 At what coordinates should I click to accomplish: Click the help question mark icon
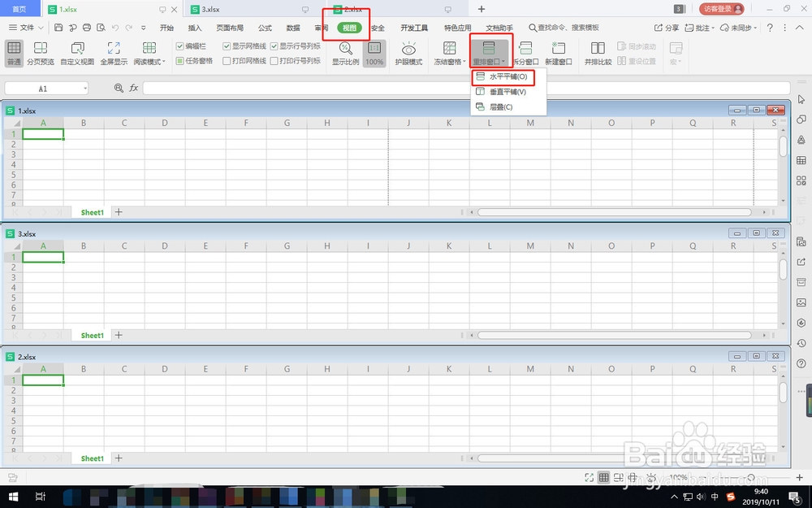click(770, 28)
